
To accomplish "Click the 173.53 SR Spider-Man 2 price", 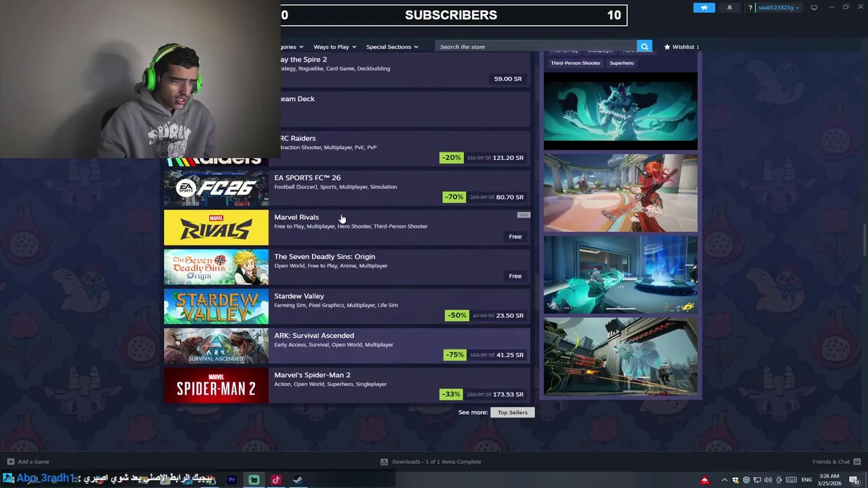I will pos(508,394).
